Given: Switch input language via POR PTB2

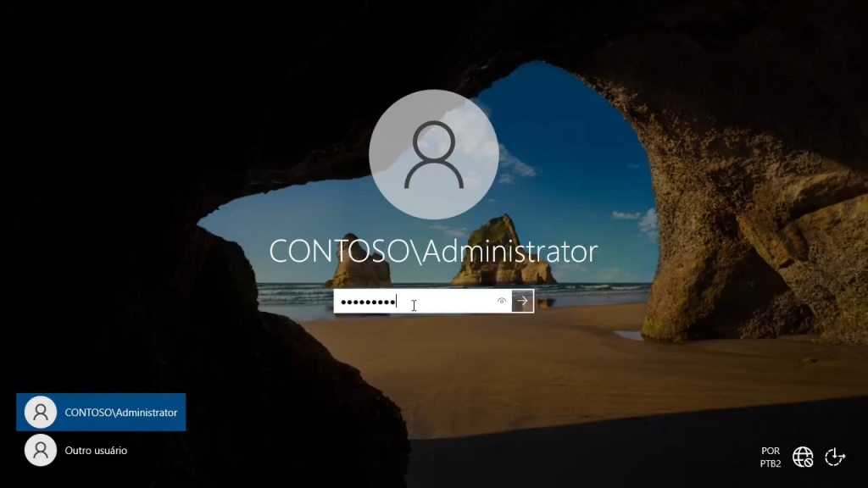Looking at the screenshot, I should (771, 457).
